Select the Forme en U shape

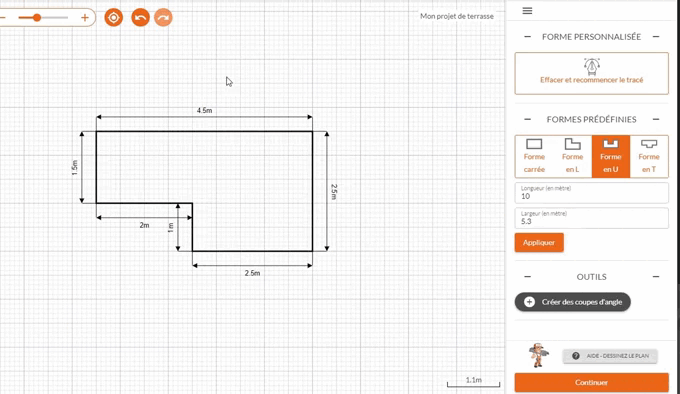(x=611, y=156)
